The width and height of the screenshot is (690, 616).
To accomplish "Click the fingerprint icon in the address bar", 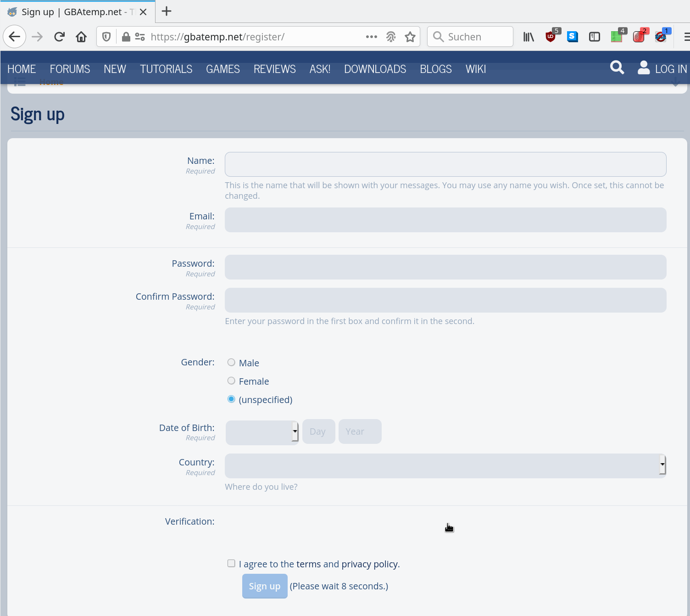I will [391, 37].
